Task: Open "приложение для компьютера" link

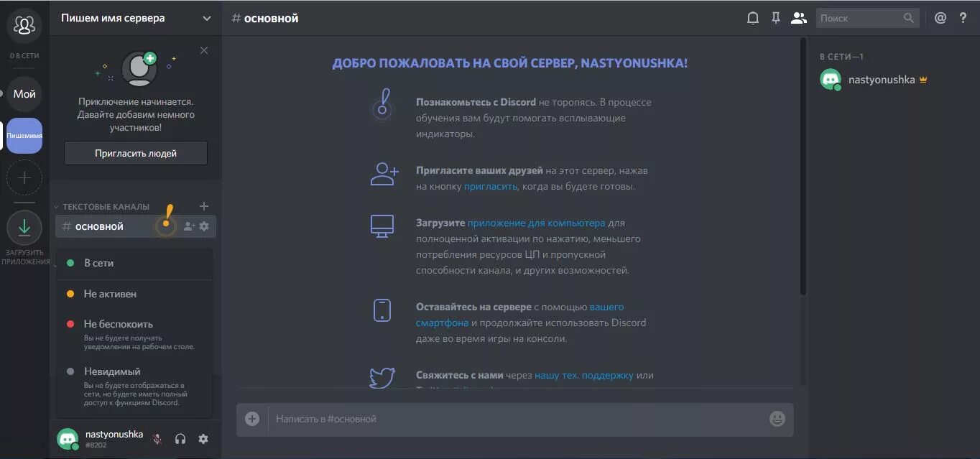Action: [536, 223]
